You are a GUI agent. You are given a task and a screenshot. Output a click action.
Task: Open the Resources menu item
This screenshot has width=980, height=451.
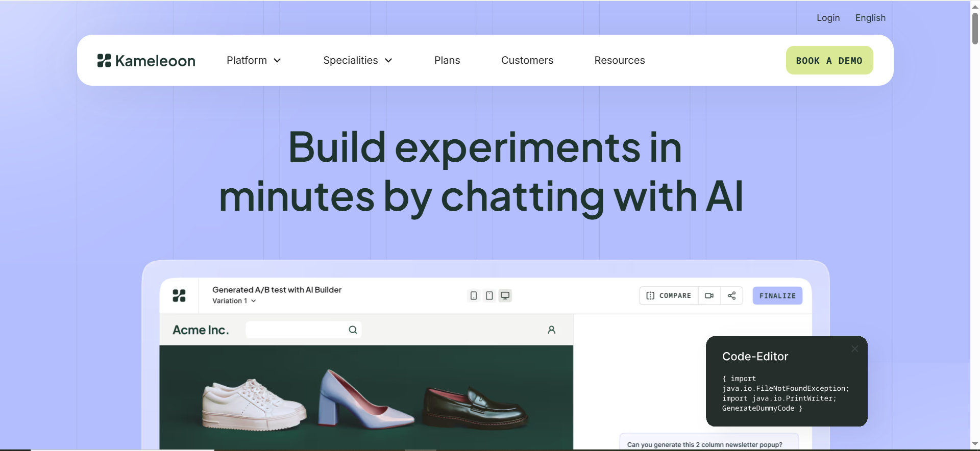(x=620, y=61)
